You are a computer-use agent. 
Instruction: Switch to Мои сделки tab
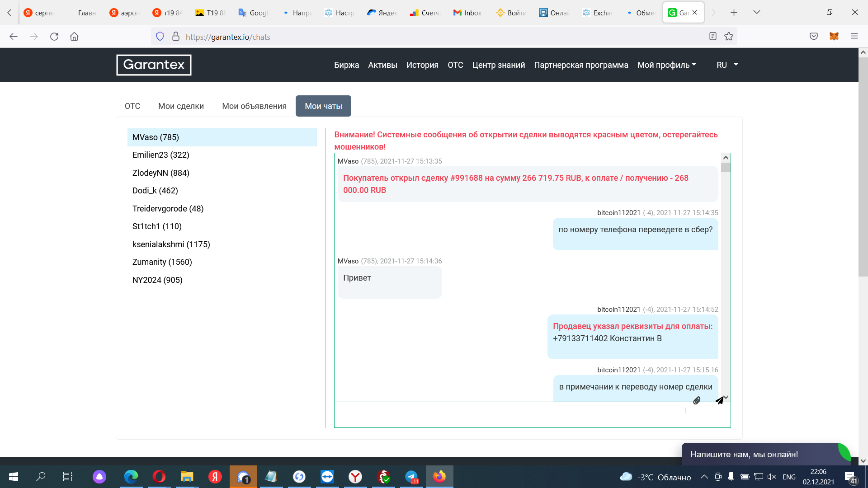(x=181, y=106)
